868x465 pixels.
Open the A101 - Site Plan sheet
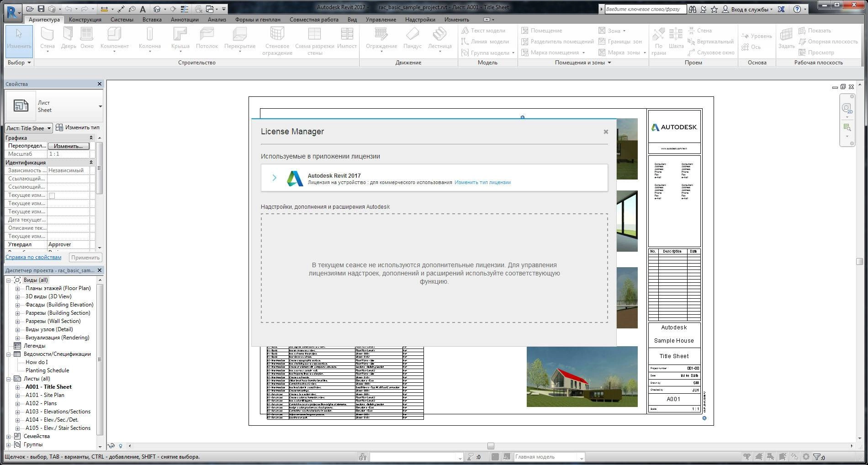tap(45, 395)
